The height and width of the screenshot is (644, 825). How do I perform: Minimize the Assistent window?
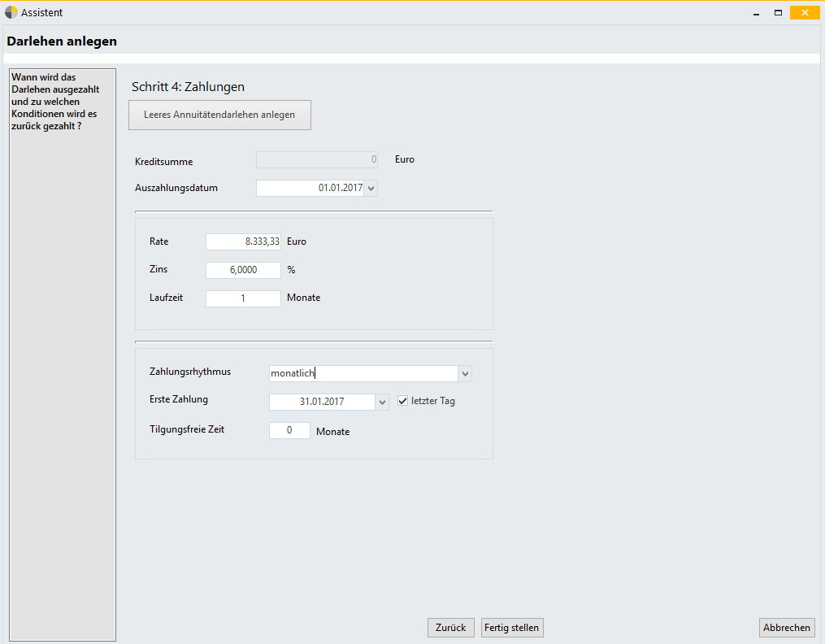click(x=756, y=12)
